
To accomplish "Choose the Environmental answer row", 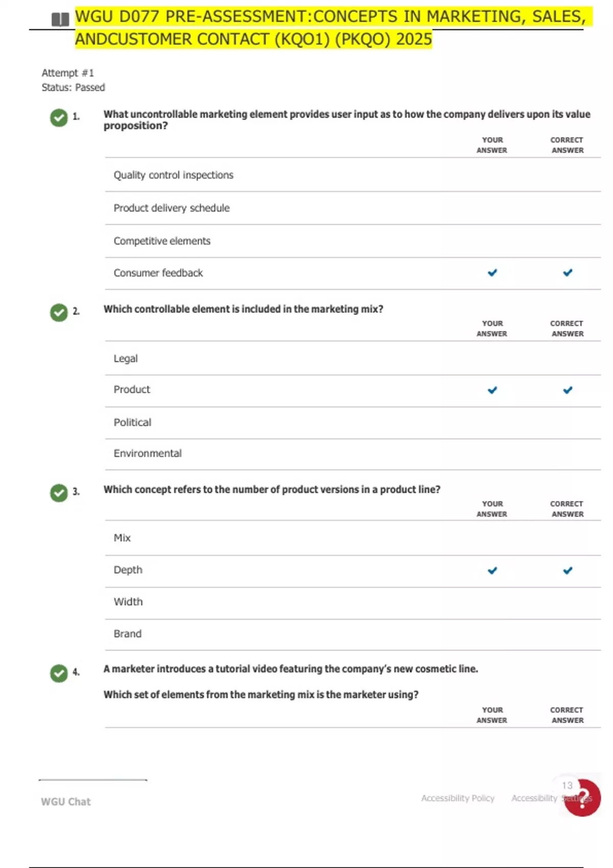I will [x=148, y=453].
